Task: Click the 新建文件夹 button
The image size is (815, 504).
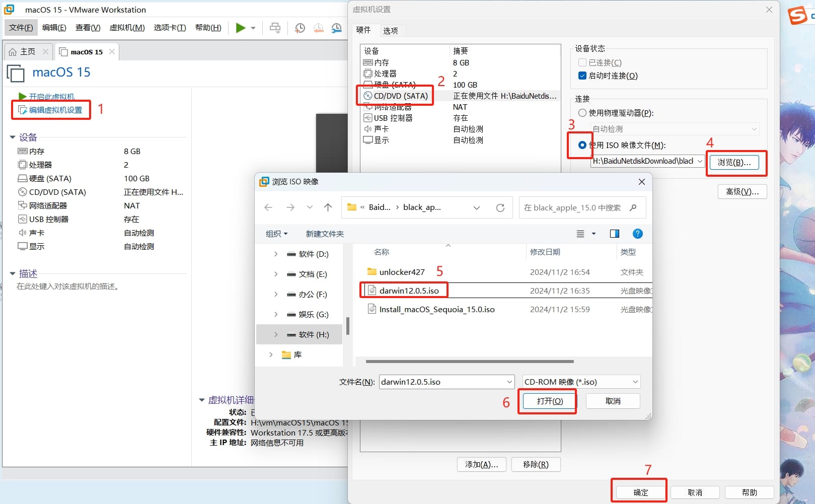Action: (325, 234)
